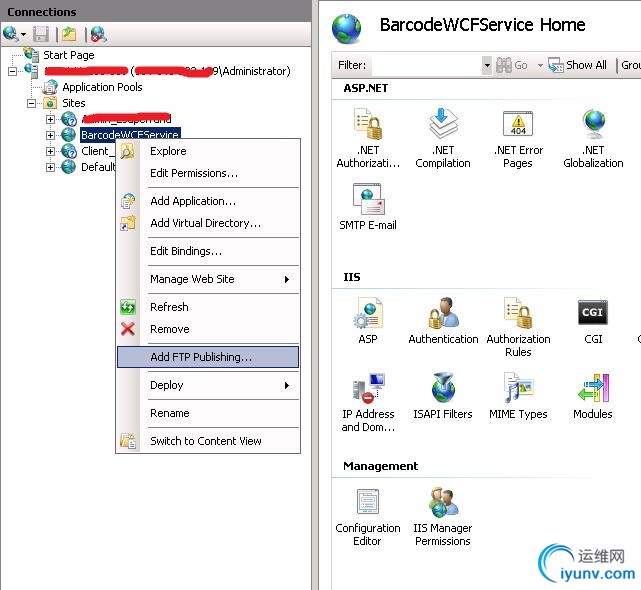Open the .NET Compilation feature
Viewport: 641px width, 590px height.
(x=443, y=138)
